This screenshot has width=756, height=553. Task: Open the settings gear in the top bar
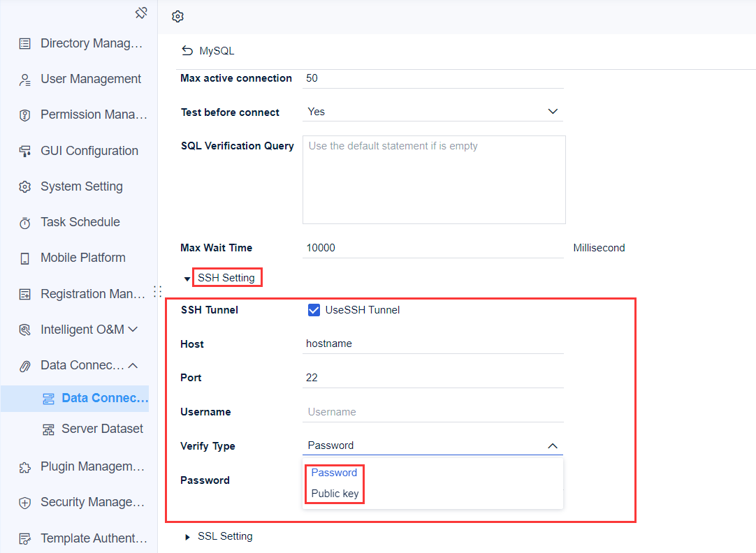pos(177,15)
